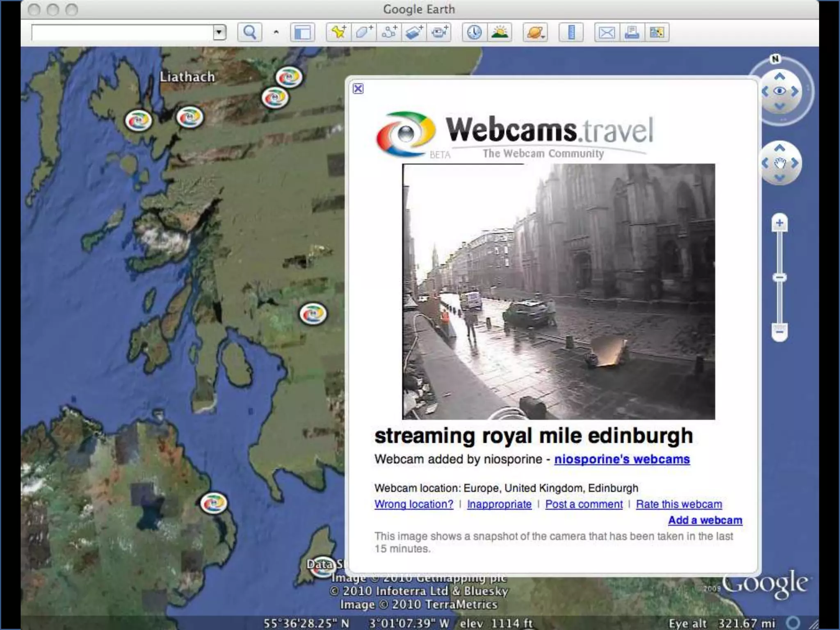Click the Record a Tour camera icon

point(439,32)
